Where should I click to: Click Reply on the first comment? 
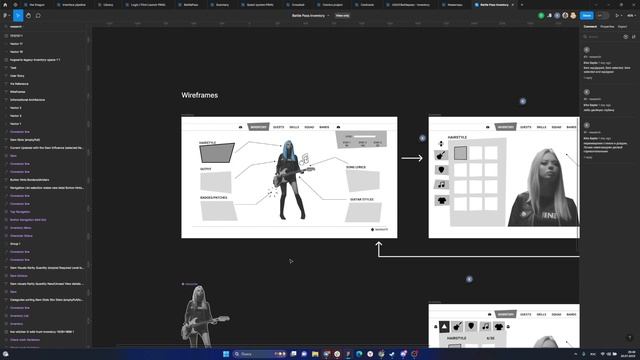[x=588, y=78]
